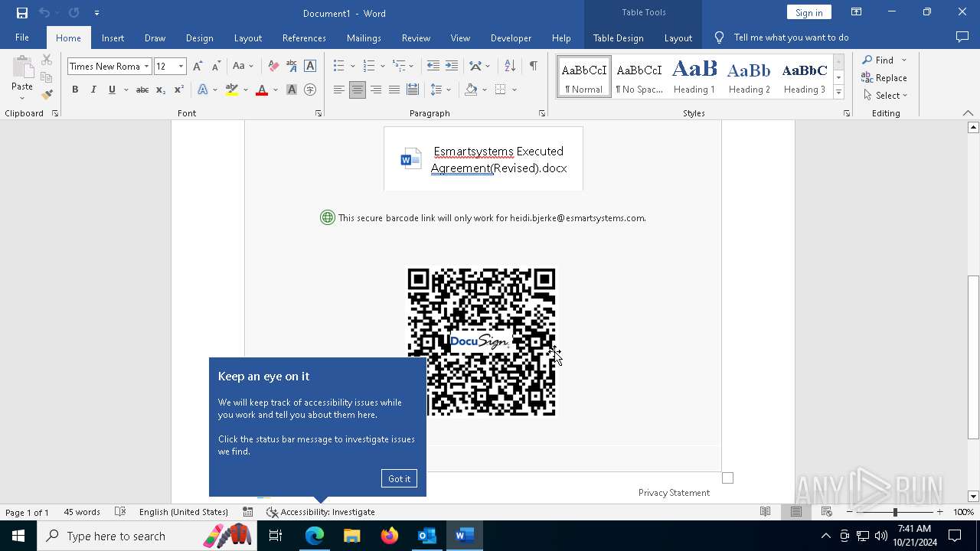
Task: Click the Word document attachment icon
Action: (x=411, y=159)
